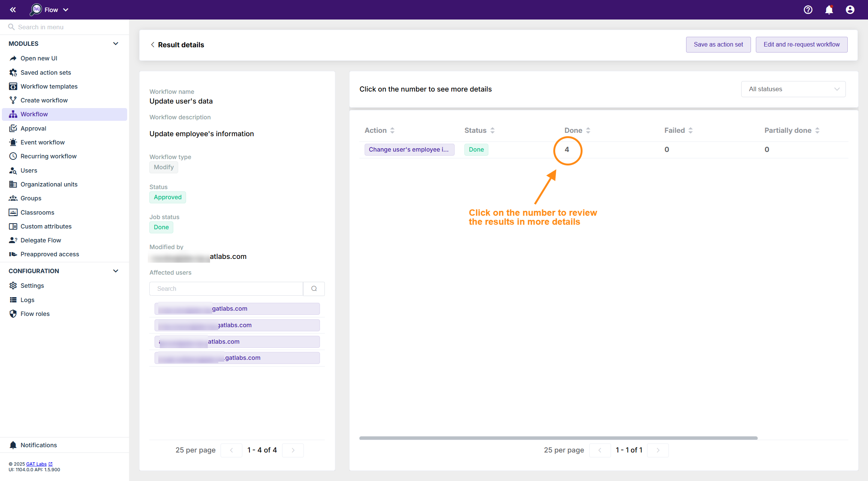Screen dimensions: 868x481
Task: Click the Approved status badge
Action: 168,197
